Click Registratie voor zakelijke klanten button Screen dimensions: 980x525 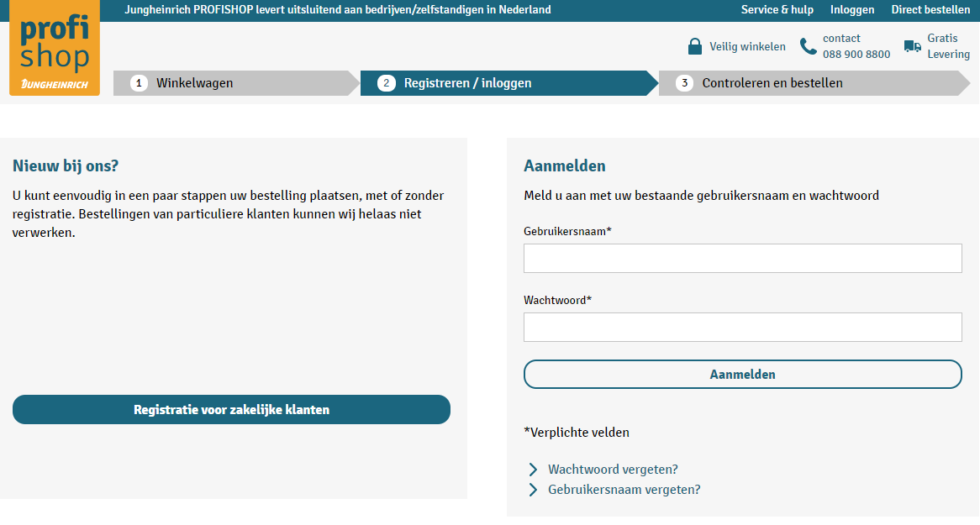tap(231, 409)
